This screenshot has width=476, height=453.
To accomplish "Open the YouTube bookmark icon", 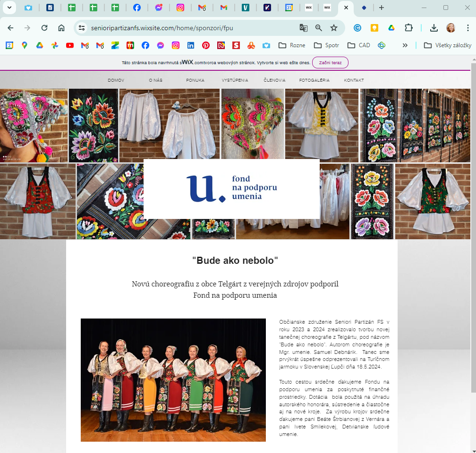I will pyautogui.click(x=70, y=45).
